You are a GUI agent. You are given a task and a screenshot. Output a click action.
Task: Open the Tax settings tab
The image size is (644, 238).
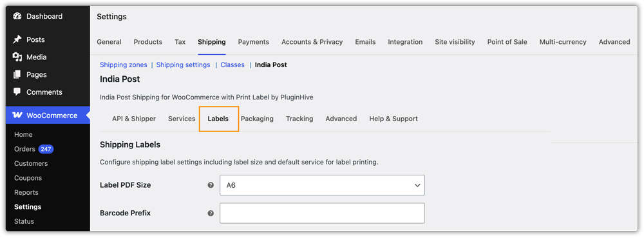click(180, 42)
